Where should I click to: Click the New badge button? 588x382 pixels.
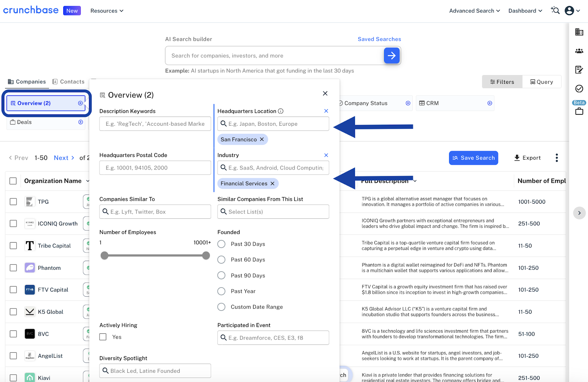(72, 11)
